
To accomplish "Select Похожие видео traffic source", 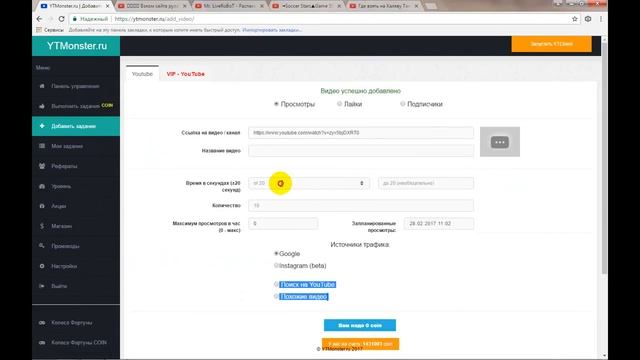I will 276,296.
